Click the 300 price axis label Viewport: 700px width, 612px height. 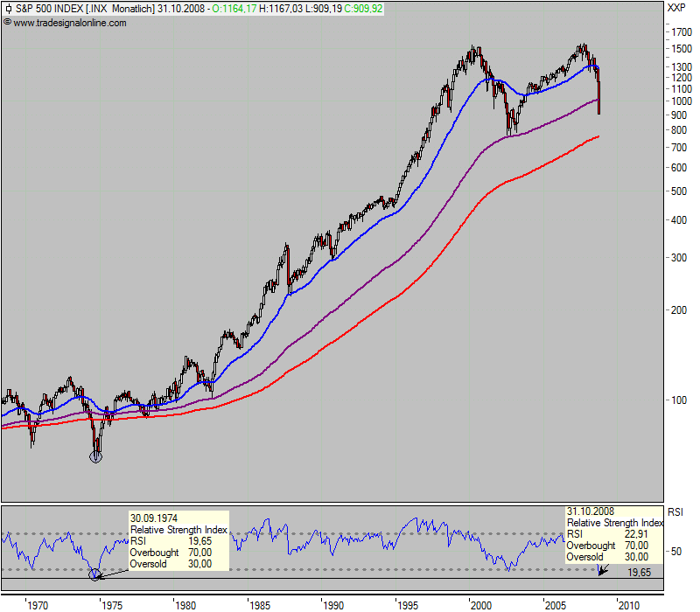[679, 257]
